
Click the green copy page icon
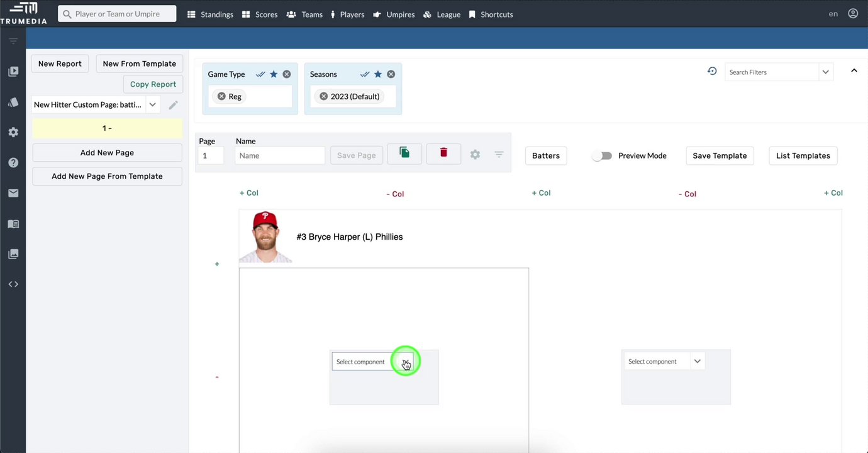404,154
